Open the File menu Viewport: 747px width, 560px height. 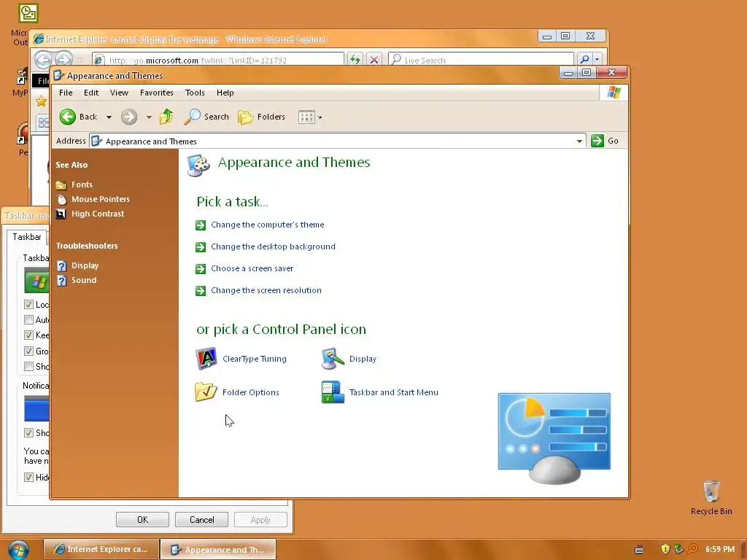point(66,93)
